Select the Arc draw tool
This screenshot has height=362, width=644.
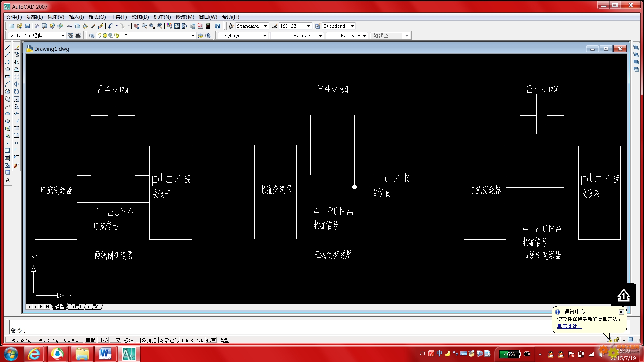tap(8, 84)
